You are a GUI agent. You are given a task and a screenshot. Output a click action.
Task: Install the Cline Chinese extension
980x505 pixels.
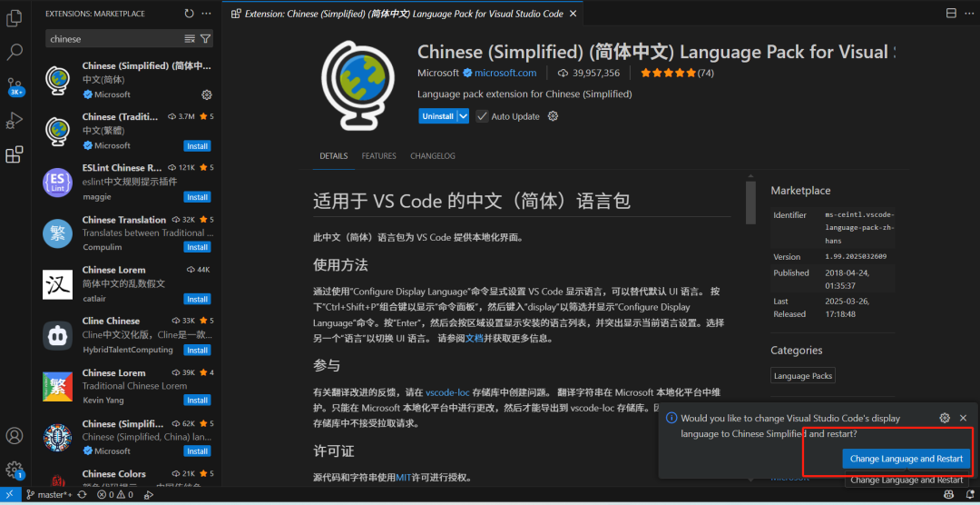click(197, 350)
